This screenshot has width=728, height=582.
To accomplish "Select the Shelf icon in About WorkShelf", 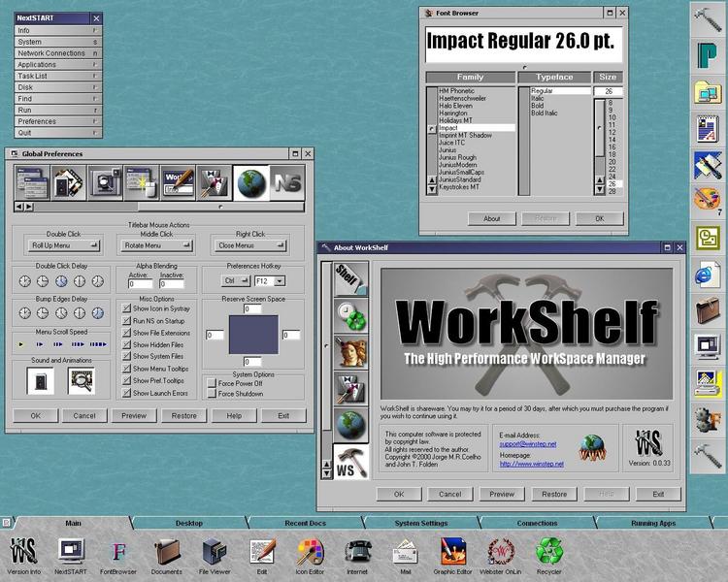I will click(x=351, y=278).
